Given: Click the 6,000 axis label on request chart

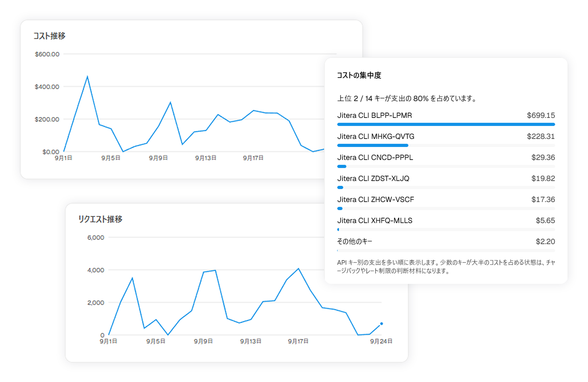Looking at the screenshot, I should coord(96,238).
